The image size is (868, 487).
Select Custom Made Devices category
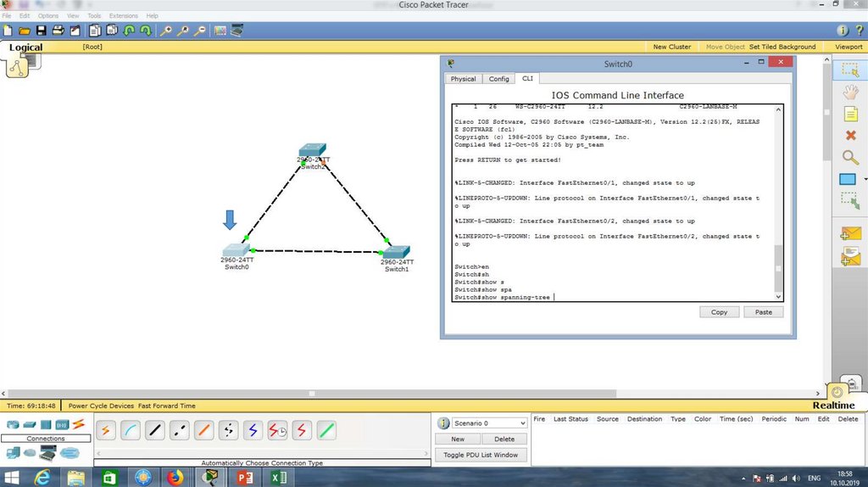pos(47,453)
